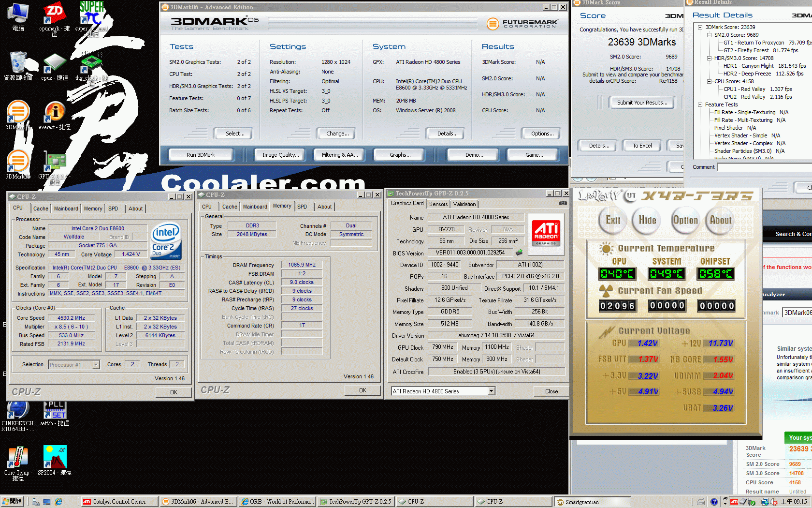812x508 pixels.
Task: Open the About tab in the memory CPU-Z window
Action: coord(325,207)
